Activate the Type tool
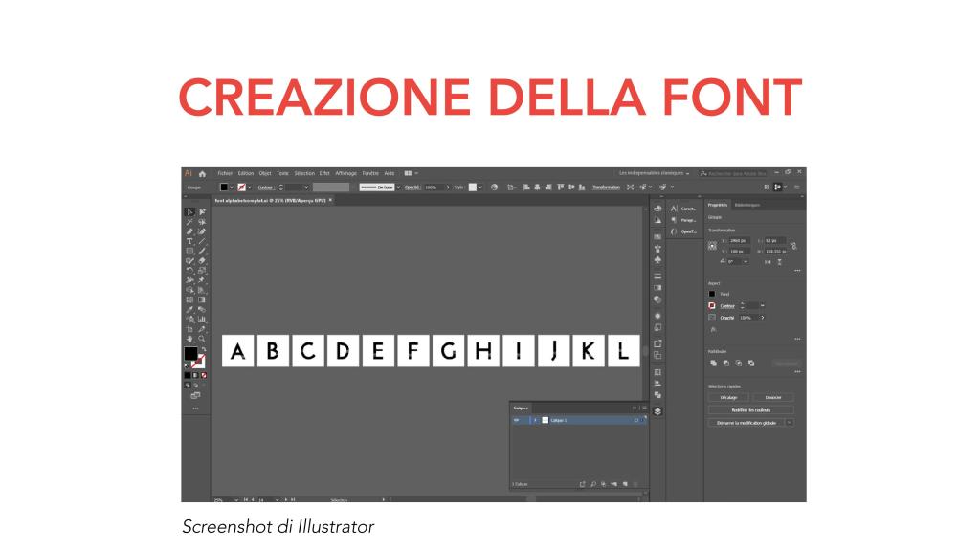The width and height of the screenshot is (980, 551). (x=189, y=241)
